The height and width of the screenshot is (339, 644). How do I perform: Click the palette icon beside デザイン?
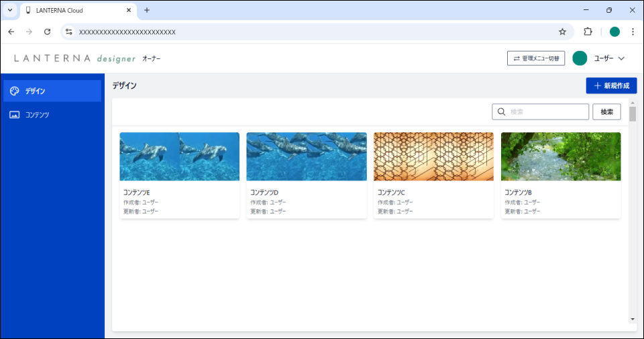click(x=14, y=91)
